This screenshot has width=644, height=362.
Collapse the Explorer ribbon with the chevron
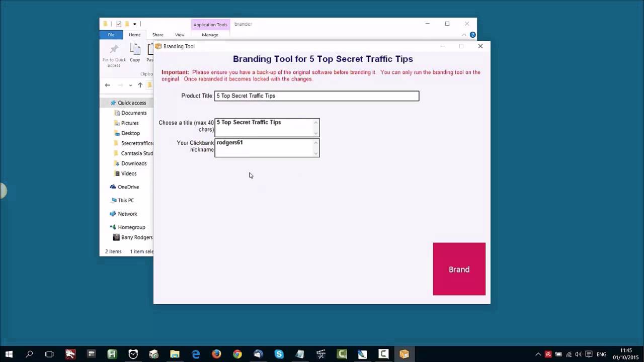click(464, 35)
